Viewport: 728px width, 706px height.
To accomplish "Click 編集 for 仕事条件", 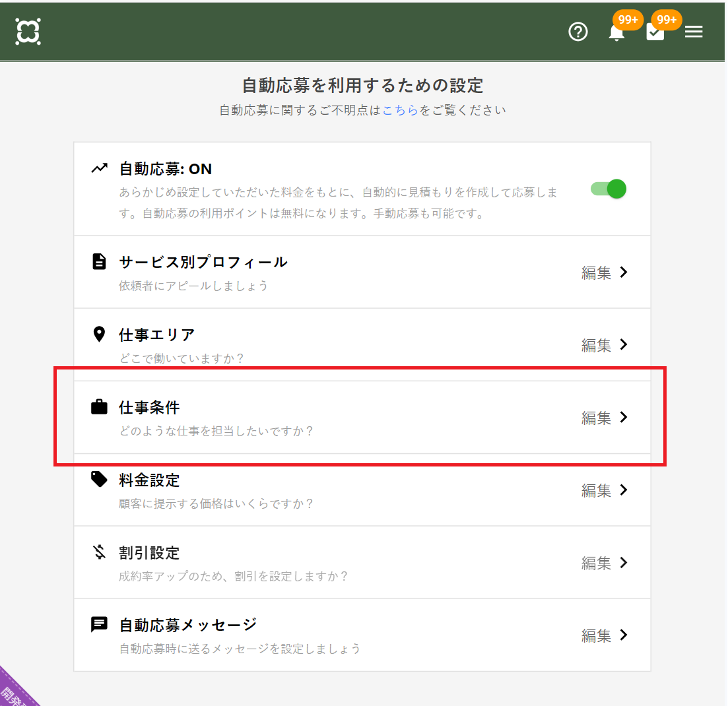I will point(596,418).
